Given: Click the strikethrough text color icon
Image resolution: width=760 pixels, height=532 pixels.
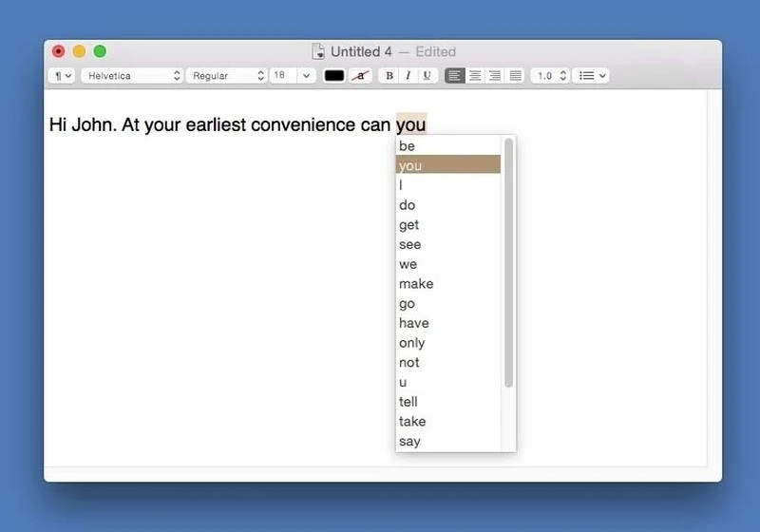Looking at the screenshot, I should click(360, 76).
